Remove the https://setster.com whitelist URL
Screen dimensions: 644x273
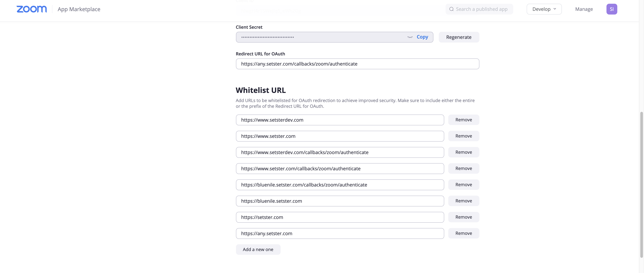pos(463,217)
